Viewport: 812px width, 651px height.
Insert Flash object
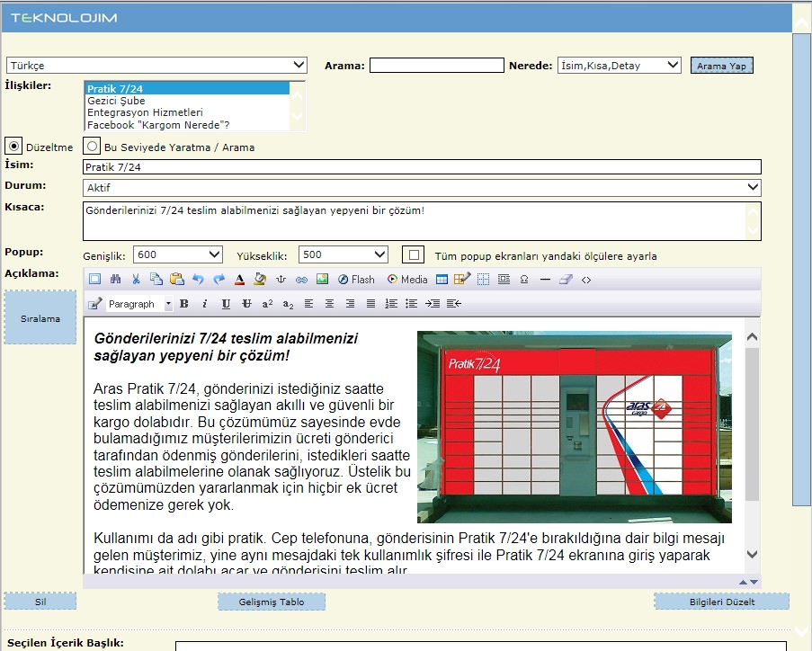point(356,280)
